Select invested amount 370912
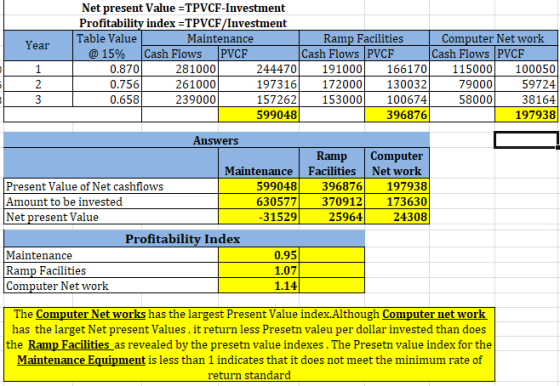Image resolution: width=560 pixels, height=386 pixels. pyautogui.click(x=332, y=201)
